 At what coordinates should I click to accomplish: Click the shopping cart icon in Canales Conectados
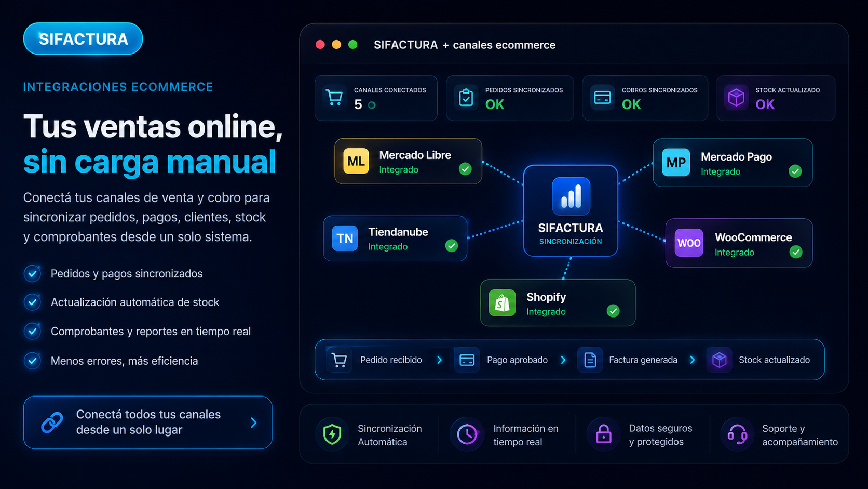point(334,98)
